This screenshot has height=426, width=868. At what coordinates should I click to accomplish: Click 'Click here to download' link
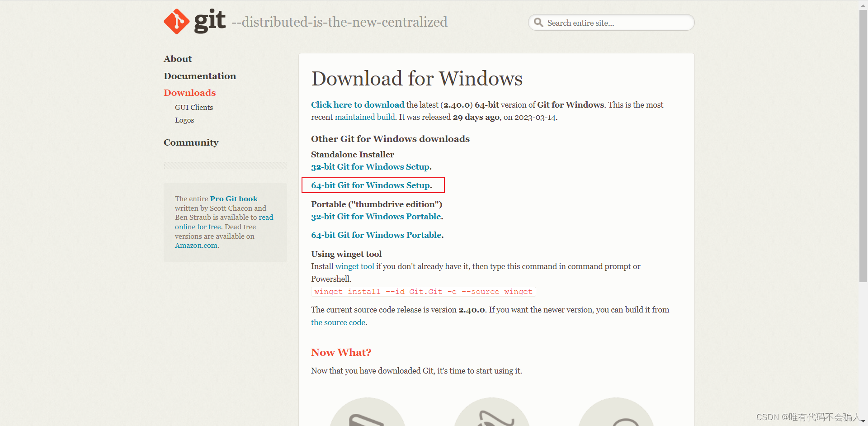point(358,105)
